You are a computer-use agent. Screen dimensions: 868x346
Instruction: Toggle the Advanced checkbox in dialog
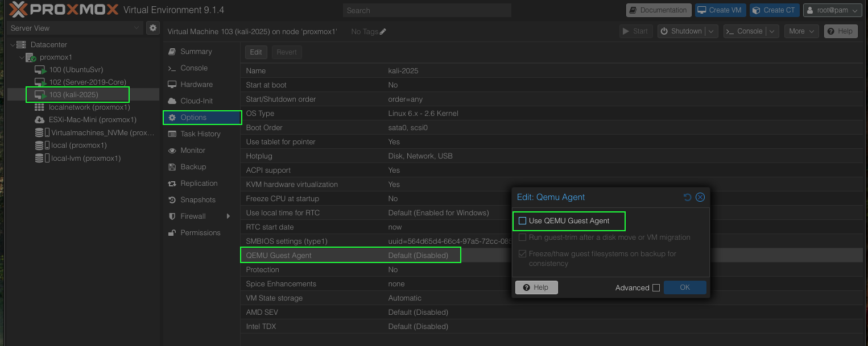pos(656,288)
